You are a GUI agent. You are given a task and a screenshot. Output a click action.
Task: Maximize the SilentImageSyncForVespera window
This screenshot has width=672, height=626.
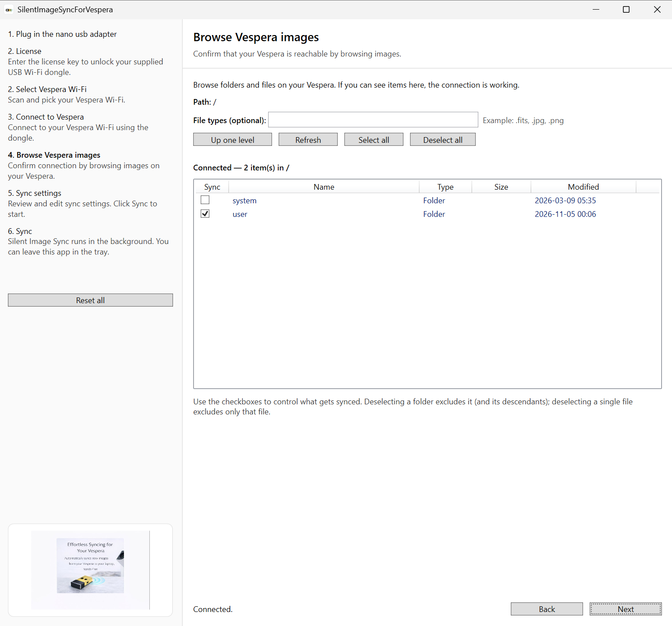(x=626, y=10)
